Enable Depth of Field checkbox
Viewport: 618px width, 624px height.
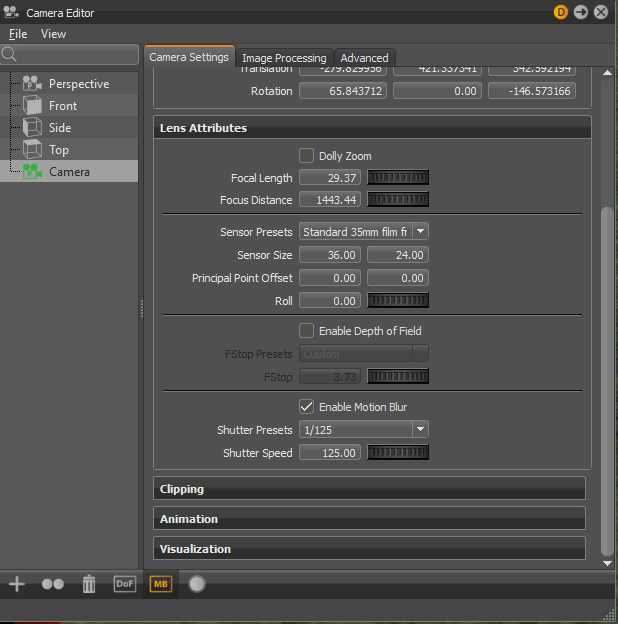[306, 330]
